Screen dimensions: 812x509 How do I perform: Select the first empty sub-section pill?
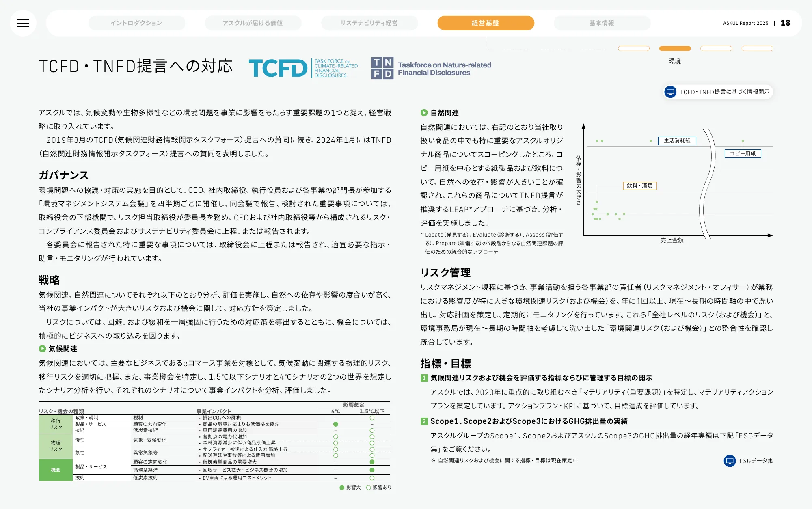(634, 49)
